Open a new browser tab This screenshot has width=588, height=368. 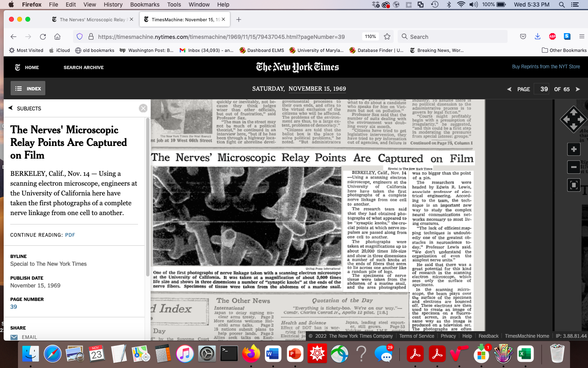(x=239, y=19)
